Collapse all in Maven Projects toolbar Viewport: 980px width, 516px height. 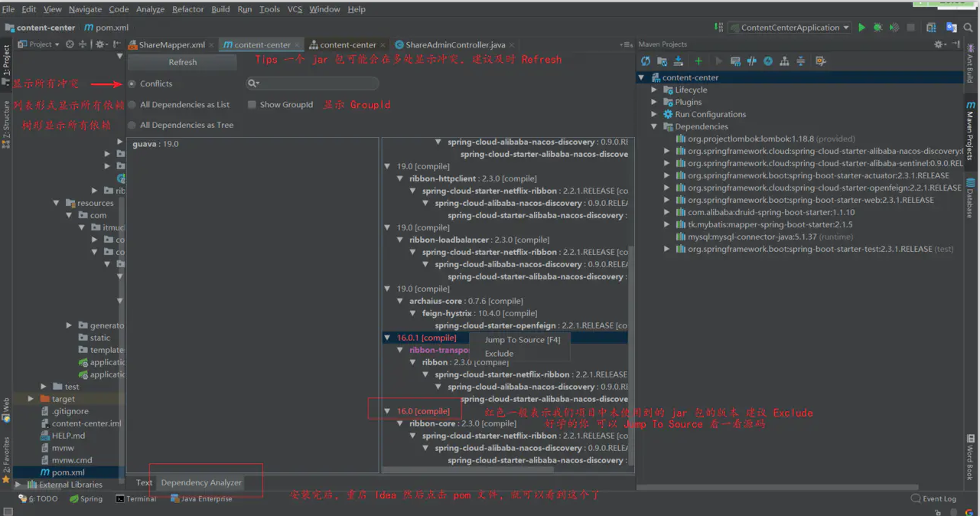800,61
